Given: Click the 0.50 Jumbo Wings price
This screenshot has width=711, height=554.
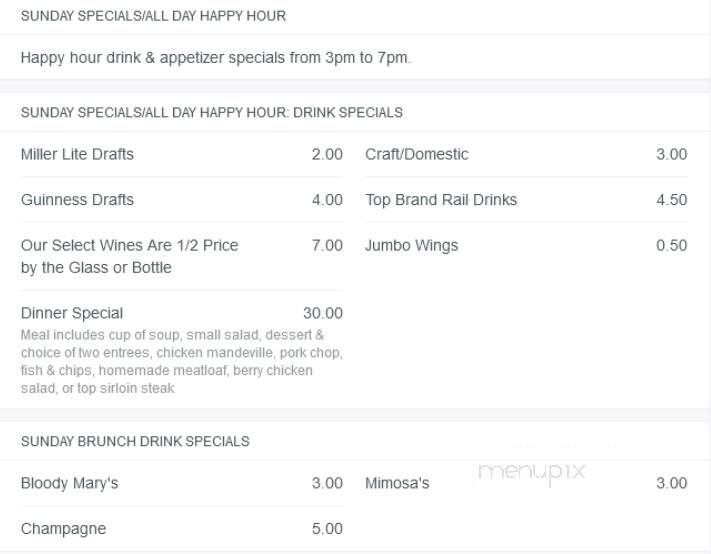Looking at the screenshot, I should (x=672, y=246).
